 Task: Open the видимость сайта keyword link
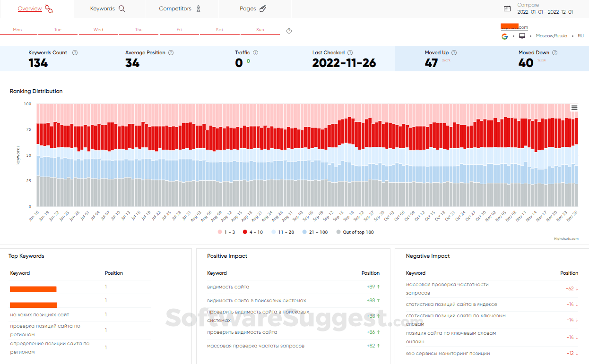click(228, 287)
